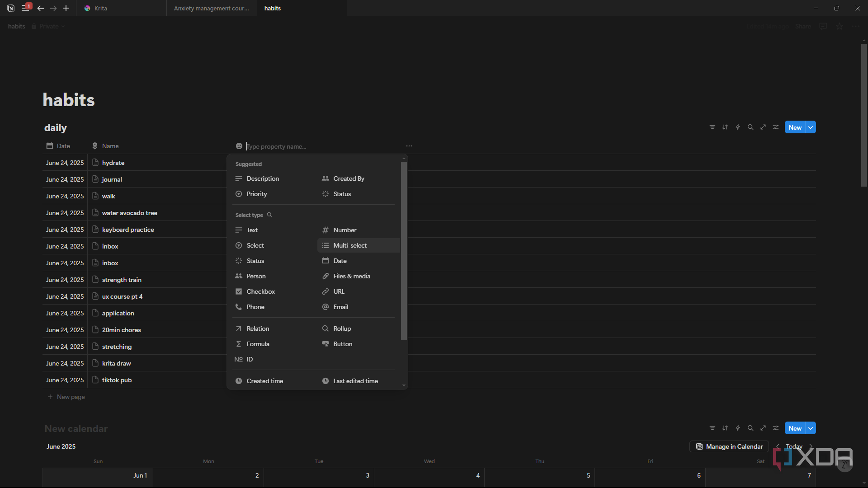The height and width of the screenshot is (488, 868).
Task: Select Multi-select property type
Action: tap(359, 245)
